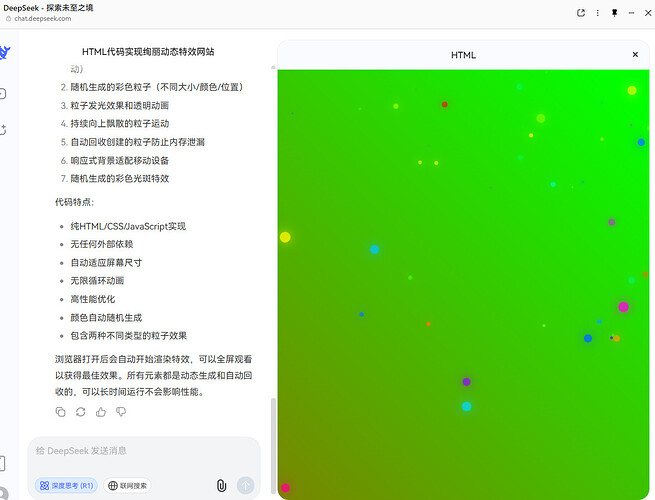Click the bullet 自动适应屏幕尺寸
This screenshot has height=500, width=655.
coord(106,263)
